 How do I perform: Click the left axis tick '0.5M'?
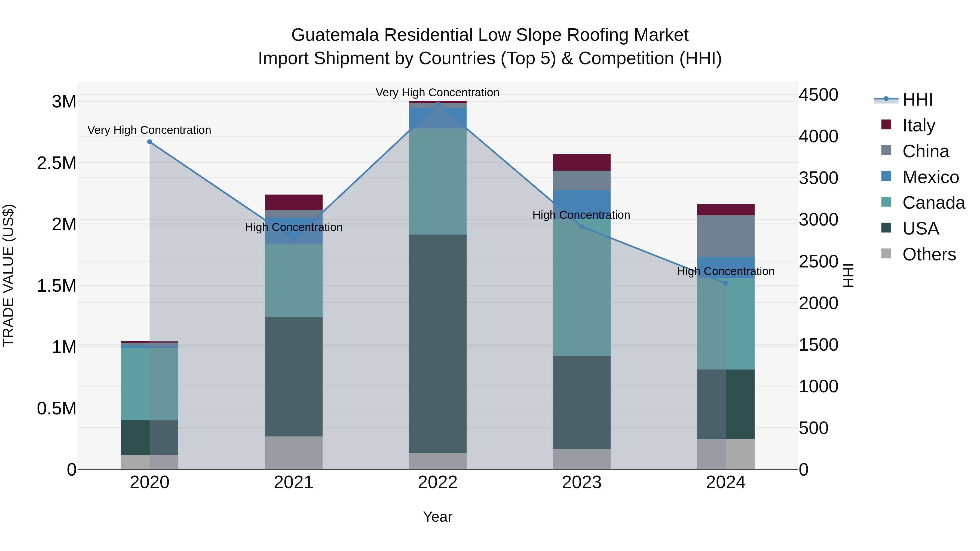pos(57,408)
